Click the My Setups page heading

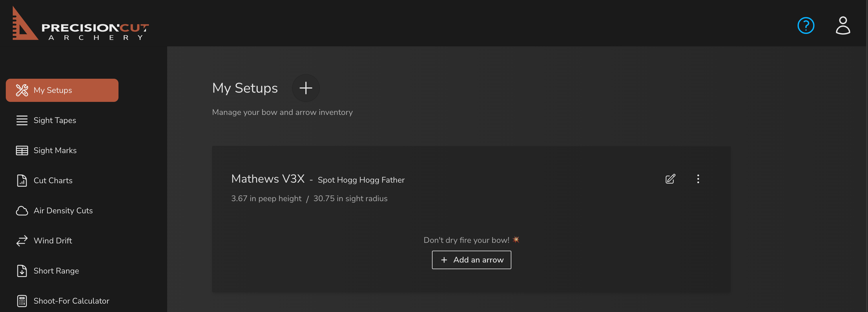(x=245, y=88)
